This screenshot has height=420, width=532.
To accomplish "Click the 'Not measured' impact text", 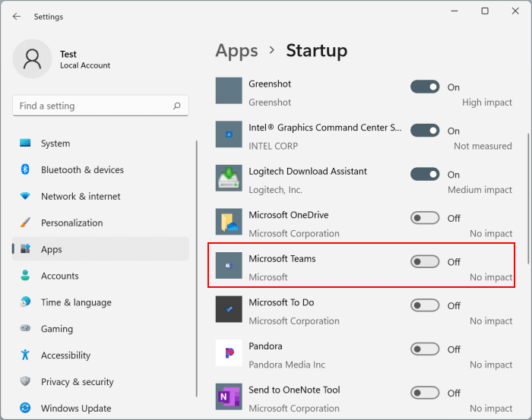I will 483,146.
